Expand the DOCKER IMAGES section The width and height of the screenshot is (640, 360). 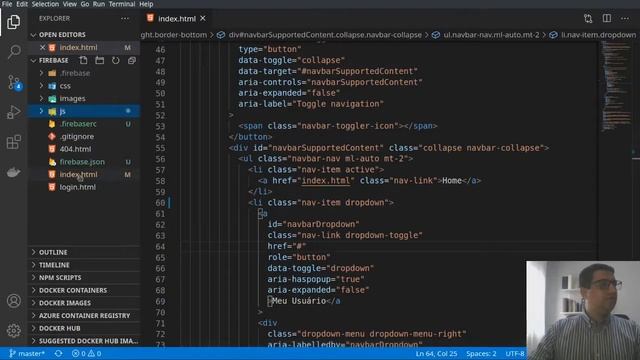coord(84,303)
